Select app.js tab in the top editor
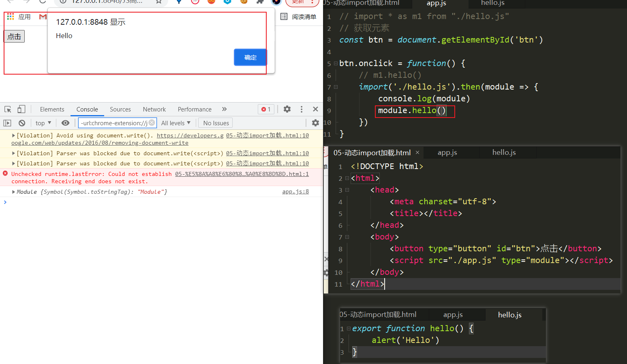 (x=437, y=3)
